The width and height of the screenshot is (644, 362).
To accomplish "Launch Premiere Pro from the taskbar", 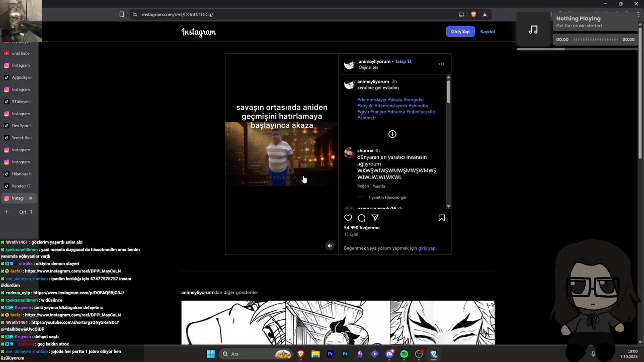I will click(x=331, y=354).
